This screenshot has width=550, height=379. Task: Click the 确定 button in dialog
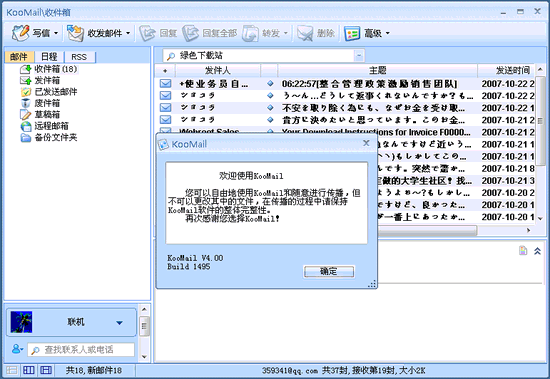329,271
